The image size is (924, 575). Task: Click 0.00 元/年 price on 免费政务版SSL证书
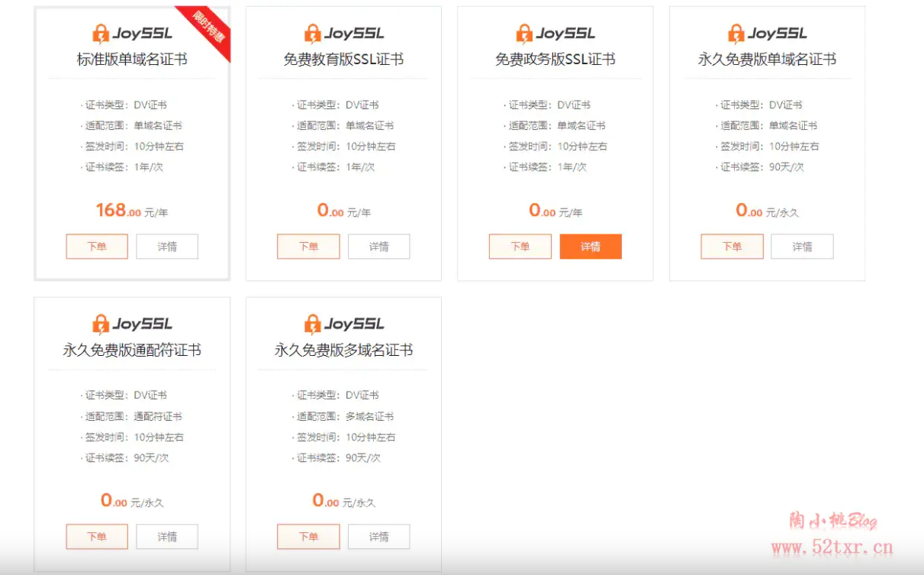[x=555, y=210]
